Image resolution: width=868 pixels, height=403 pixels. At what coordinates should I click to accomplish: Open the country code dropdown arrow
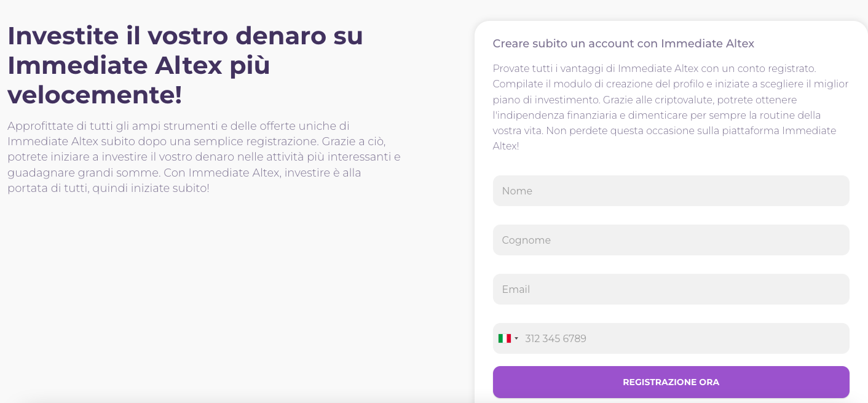[516, 338]
